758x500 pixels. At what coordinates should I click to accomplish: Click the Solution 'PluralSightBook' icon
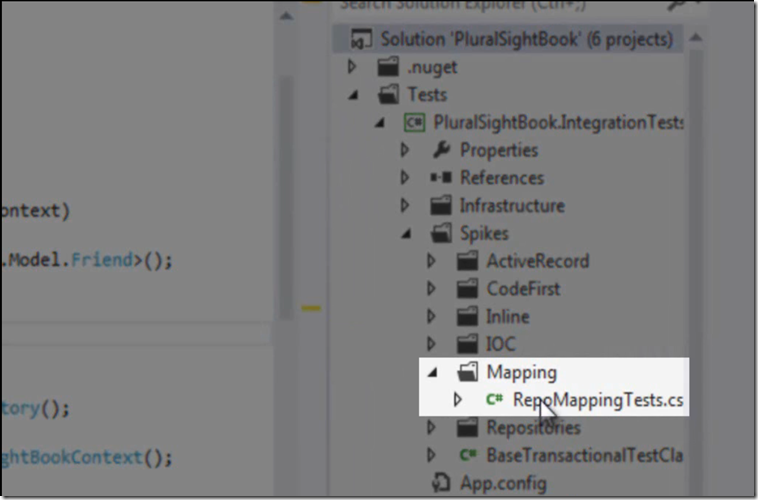[x=361, y=39]
